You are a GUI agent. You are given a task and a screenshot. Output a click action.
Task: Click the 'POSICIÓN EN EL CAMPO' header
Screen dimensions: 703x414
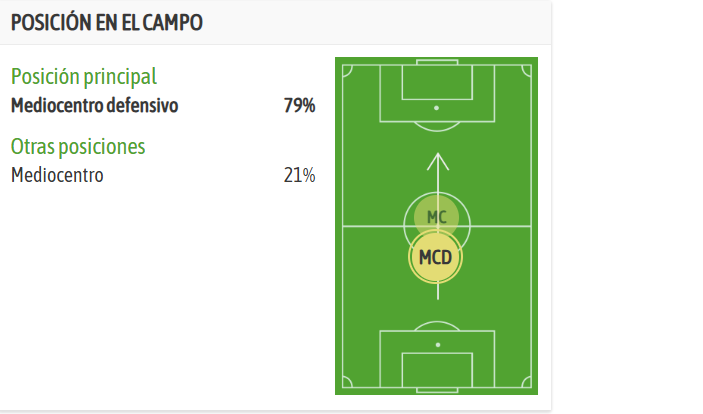(107, 22)
